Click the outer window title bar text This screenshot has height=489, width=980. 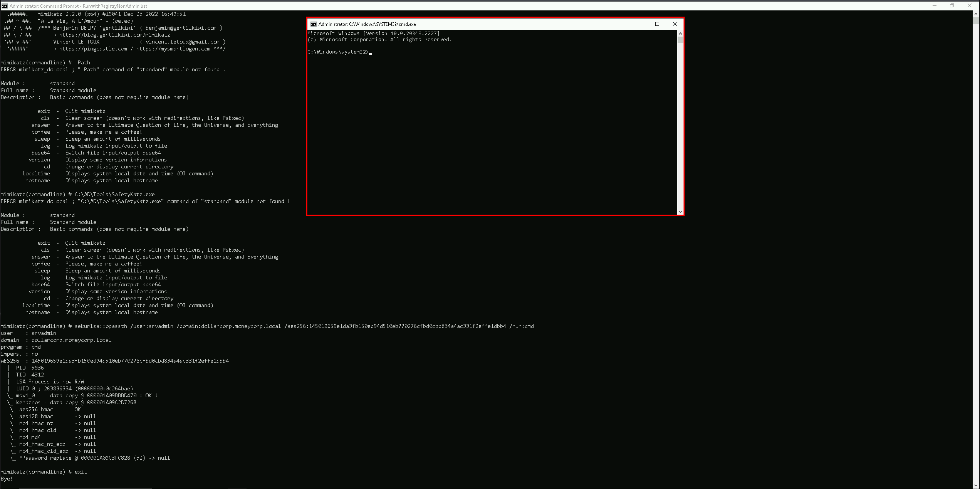(78, 6)
